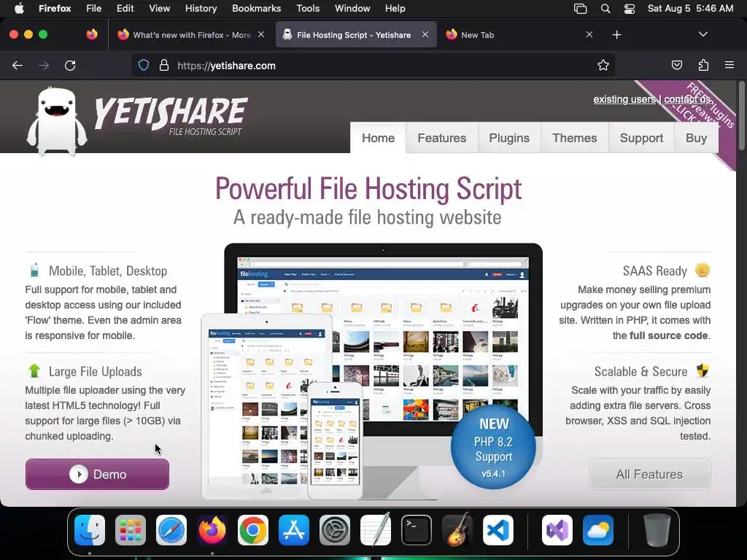Click the All Features button
The width and height of the screenshot is (747, 560).
650,474
